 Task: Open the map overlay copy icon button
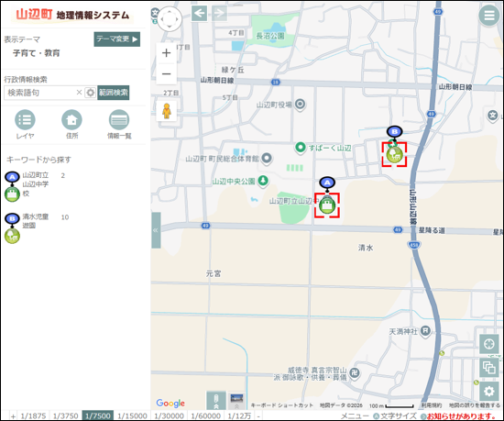coord(489,367)
